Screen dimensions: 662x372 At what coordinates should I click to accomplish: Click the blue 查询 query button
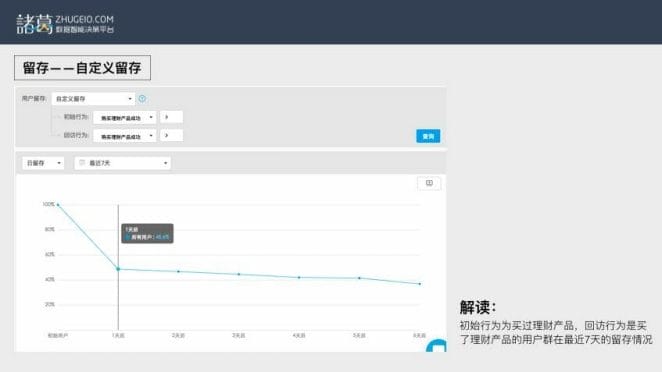[428, 136]
